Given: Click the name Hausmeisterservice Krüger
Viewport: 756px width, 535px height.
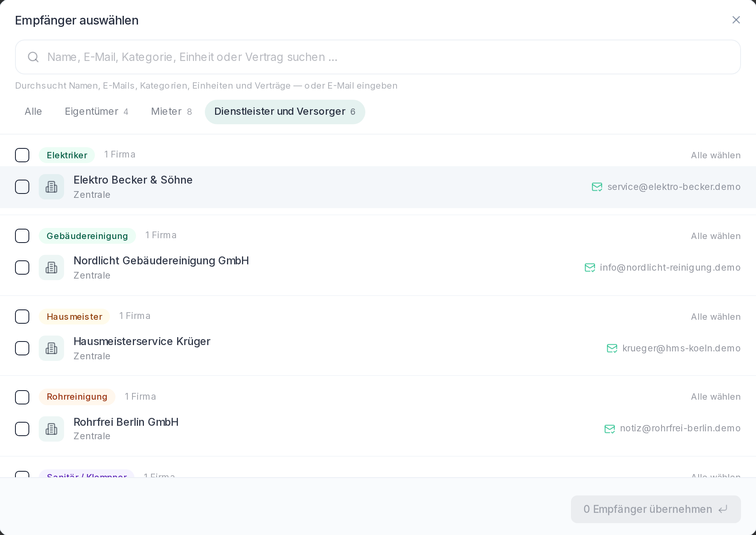Looking at the screenshot, I should (142, 341).
